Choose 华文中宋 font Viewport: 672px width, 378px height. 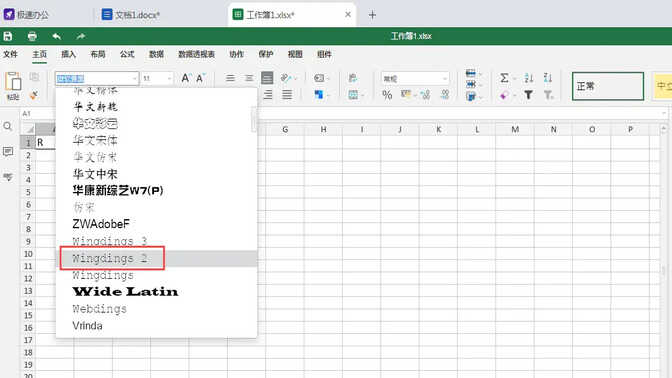click(156, 174)
